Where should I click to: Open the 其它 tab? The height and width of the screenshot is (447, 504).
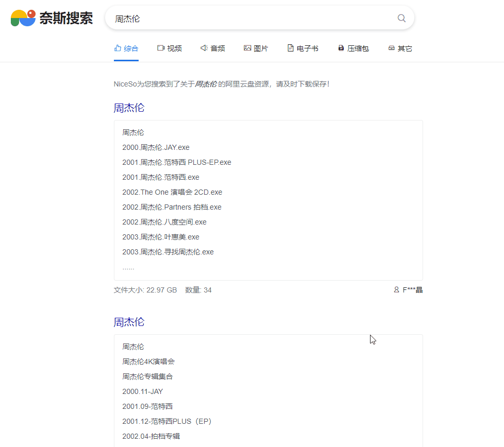click(x=400, y=48)
